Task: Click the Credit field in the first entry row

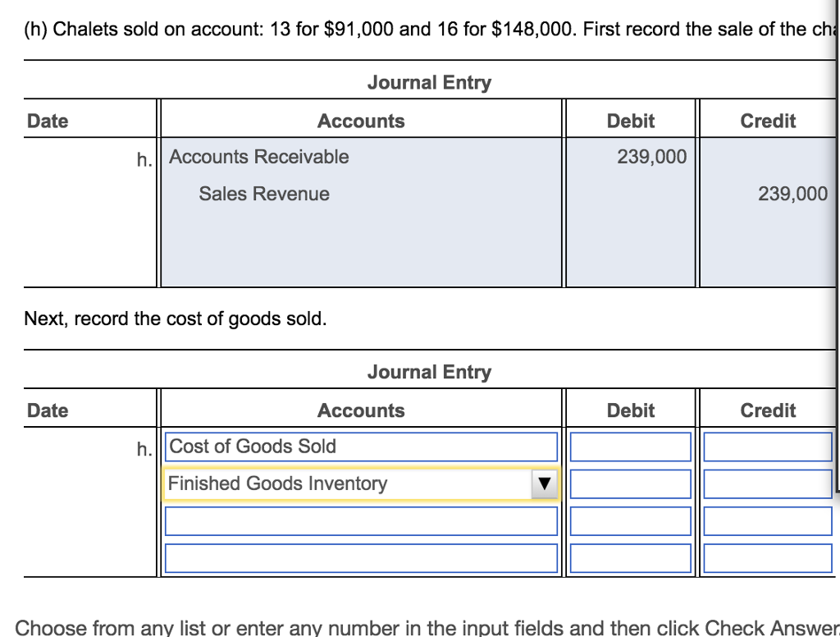Action: pyautogui.click(x=768, y=447)
